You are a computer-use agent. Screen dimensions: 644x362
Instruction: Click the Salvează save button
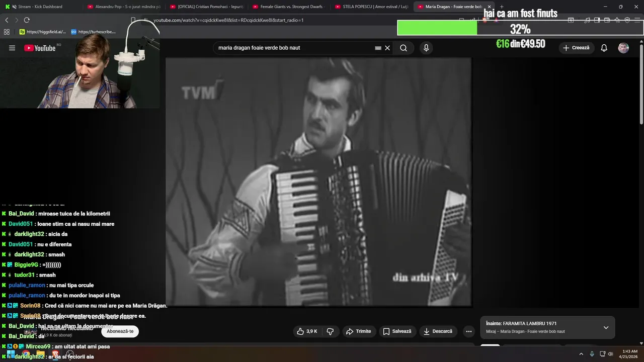397,331
